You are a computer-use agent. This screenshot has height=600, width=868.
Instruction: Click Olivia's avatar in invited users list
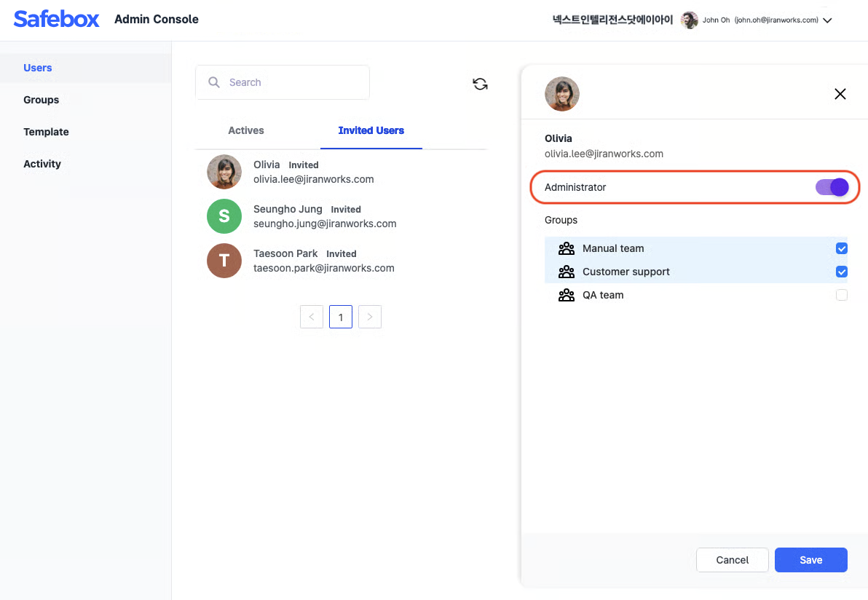pyautogui.click(x=224, y=172)
